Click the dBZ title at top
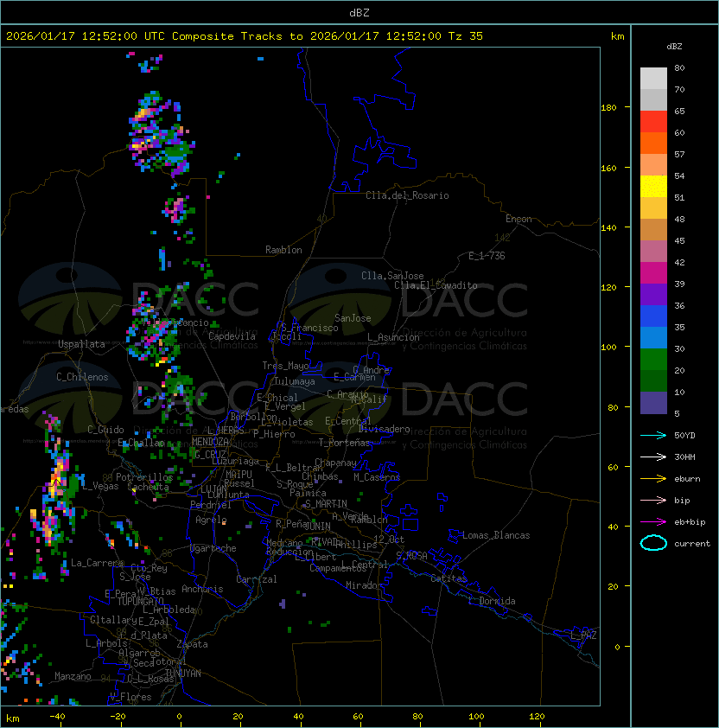This screenshot has height=728, width=719. pos(359,12)
